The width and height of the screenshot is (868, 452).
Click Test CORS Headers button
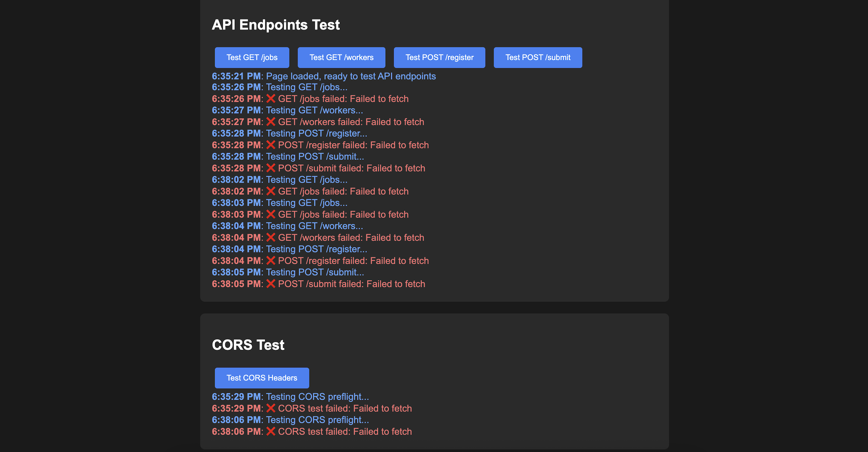[262, 378]
